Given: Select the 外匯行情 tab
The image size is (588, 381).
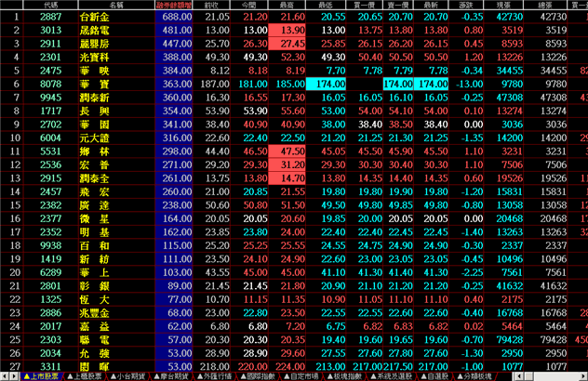Looking at the screenshot, I should point(215,376).
